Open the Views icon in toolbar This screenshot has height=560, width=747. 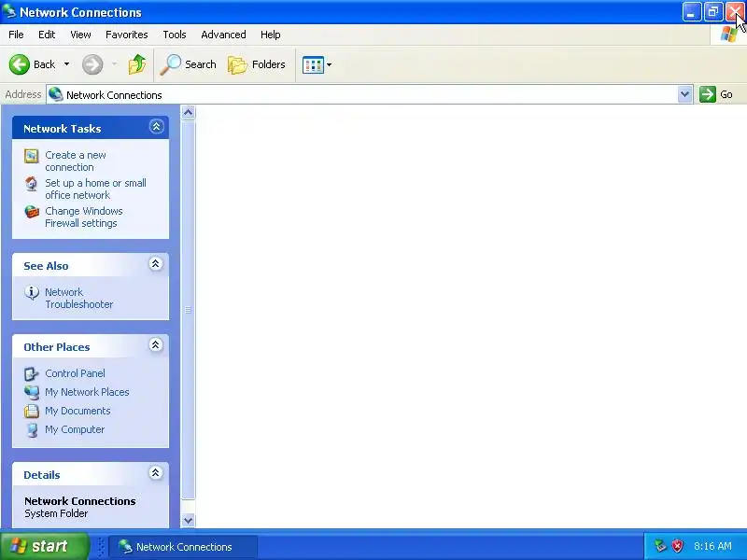pos(313,64)
